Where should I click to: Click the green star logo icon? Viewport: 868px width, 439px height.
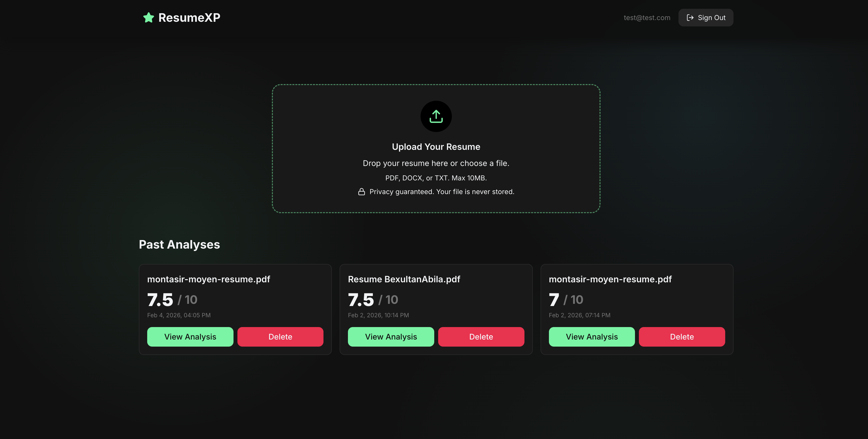(148, 18)
